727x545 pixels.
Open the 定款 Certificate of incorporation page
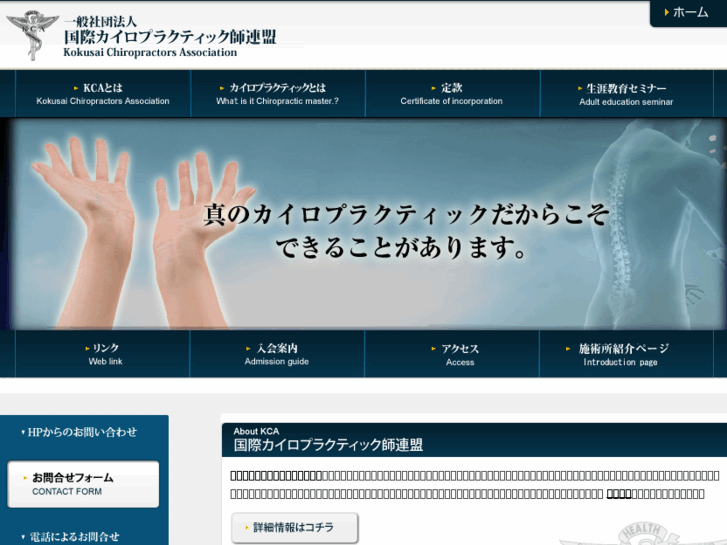pyautogui.click(x=452, y=94)
